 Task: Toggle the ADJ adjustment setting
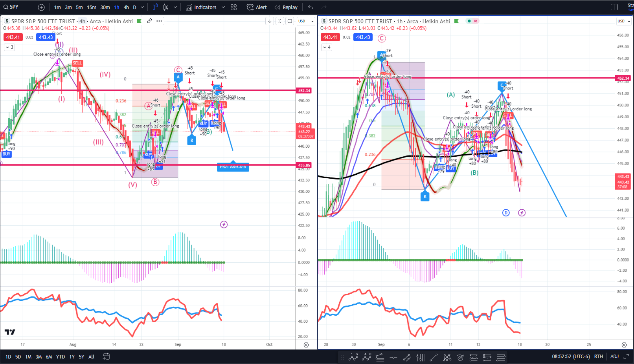point(614,357)
